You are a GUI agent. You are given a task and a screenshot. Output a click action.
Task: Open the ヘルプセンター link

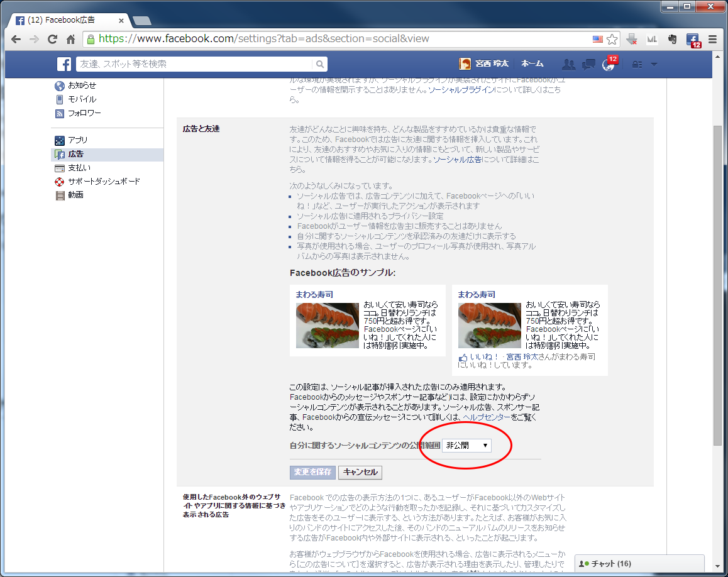(487, 417)
